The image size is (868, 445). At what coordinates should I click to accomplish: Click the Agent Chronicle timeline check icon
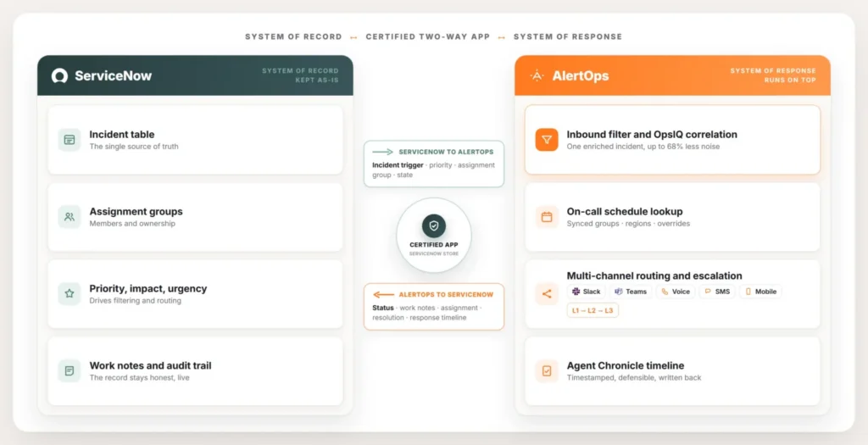click(547, 371)
